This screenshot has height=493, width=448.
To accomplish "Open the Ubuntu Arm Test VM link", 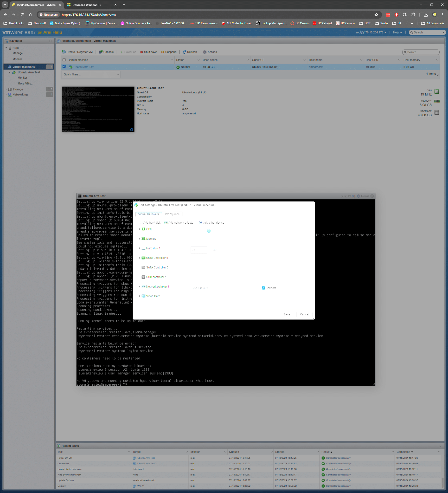I will 84,67.
